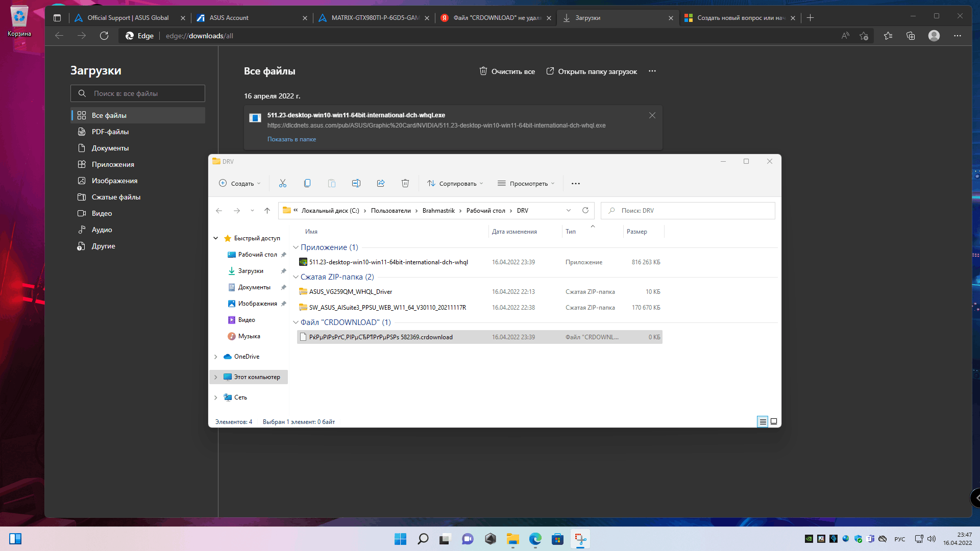Click Рабочий стол breadcrumb in address bar
The image size is (980, 551).
[485, 211]
